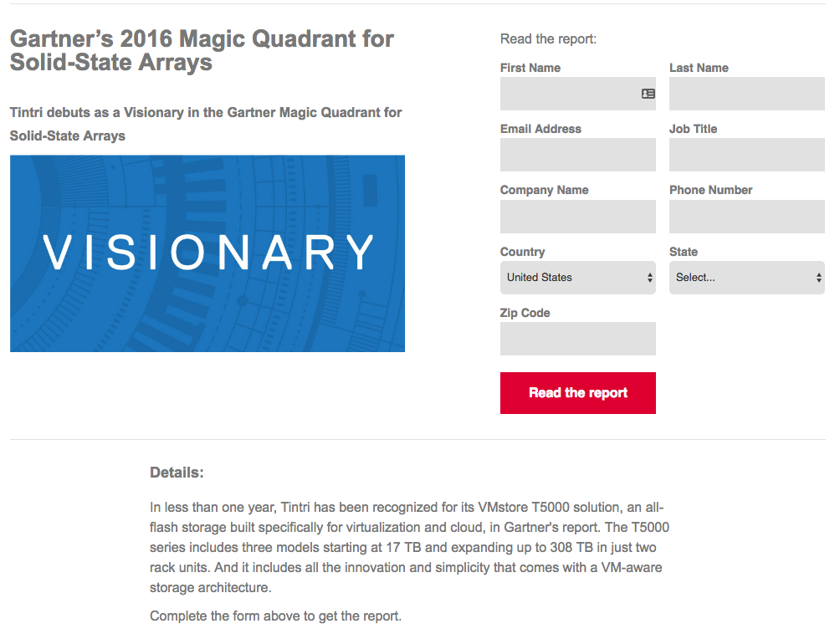Click the red Read the report button
Screen dimensions: 840x644
[577, 393]
